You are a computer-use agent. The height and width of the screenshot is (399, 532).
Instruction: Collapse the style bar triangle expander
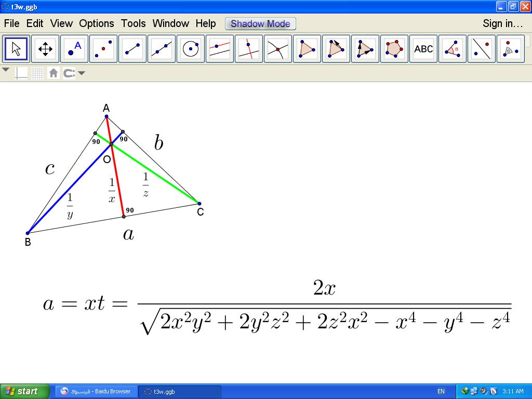click(6, 70)
